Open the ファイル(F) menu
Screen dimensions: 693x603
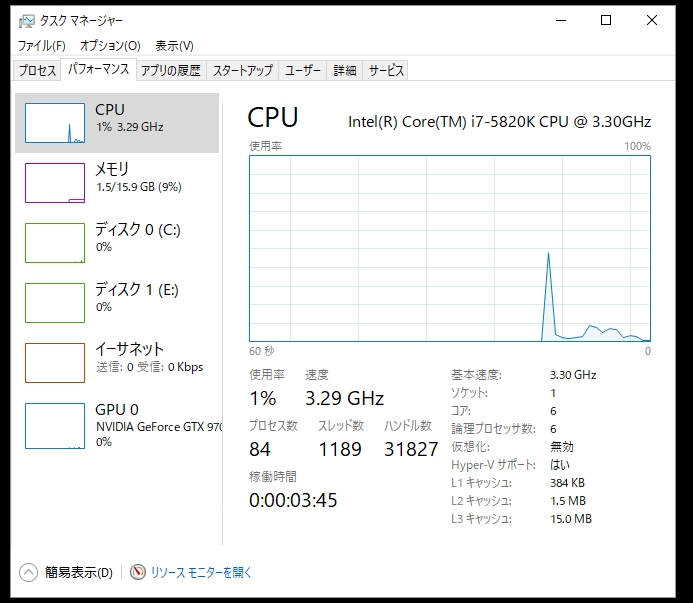(41, 46)
